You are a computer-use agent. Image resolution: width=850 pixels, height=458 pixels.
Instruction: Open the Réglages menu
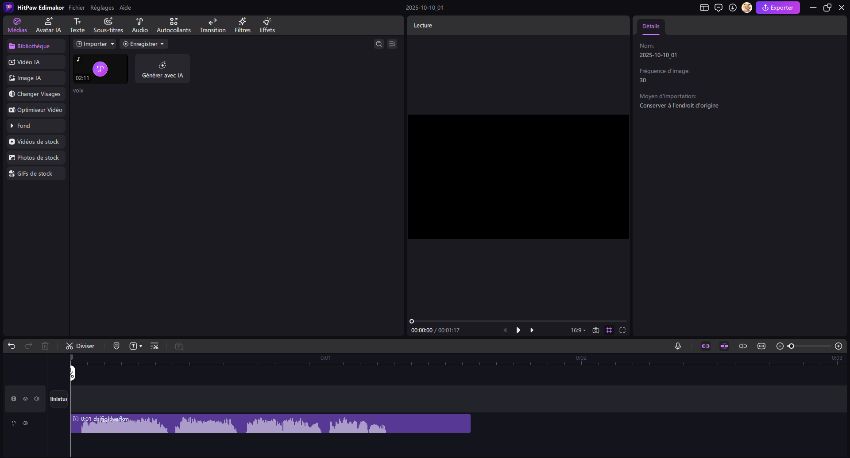click(x=102, y=7)
